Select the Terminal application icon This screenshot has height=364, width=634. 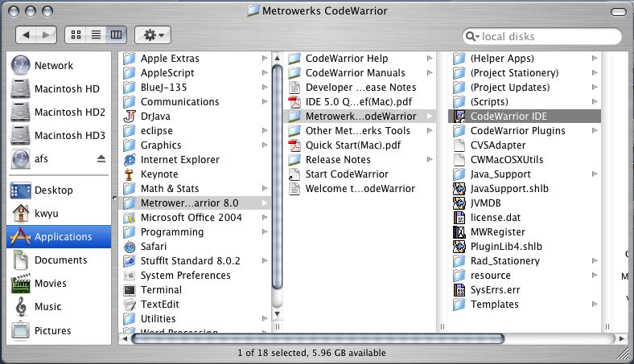(x=130, y=290)
